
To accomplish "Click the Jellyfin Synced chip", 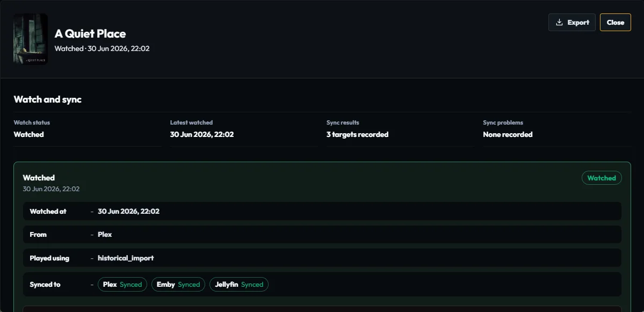I will pos(239,285).
